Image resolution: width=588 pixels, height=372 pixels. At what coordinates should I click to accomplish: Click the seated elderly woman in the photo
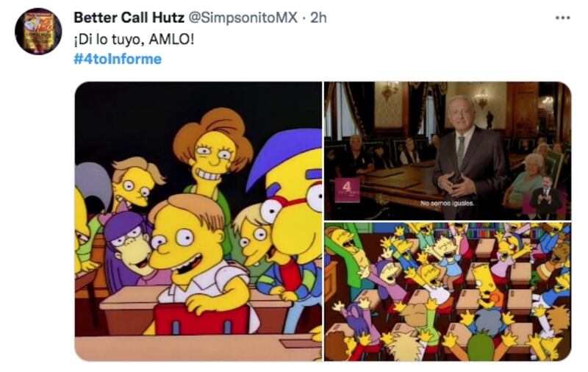point(527,180)
